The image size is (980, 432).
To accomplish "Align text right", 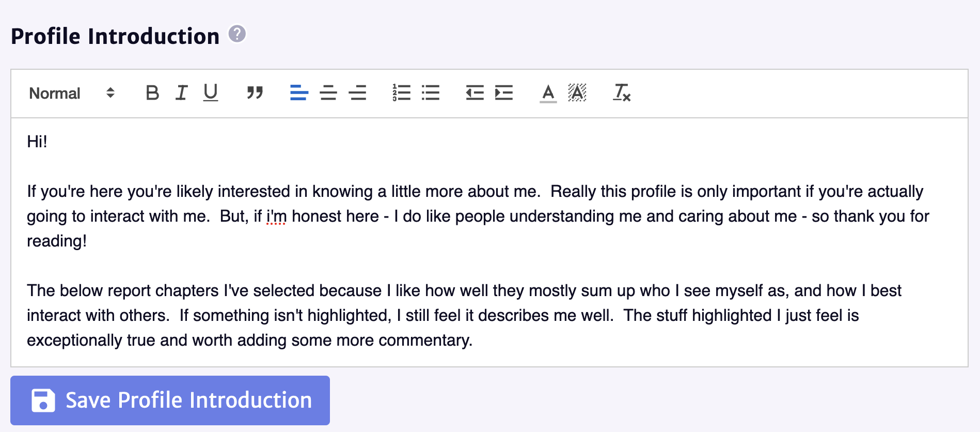I will coord(357,93).
